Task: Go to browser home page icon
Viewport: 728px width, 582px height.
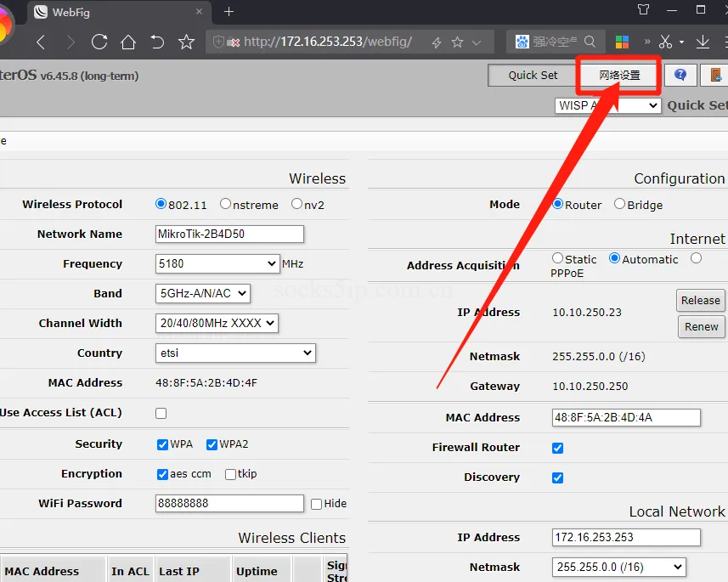Action: click(128, 42)
